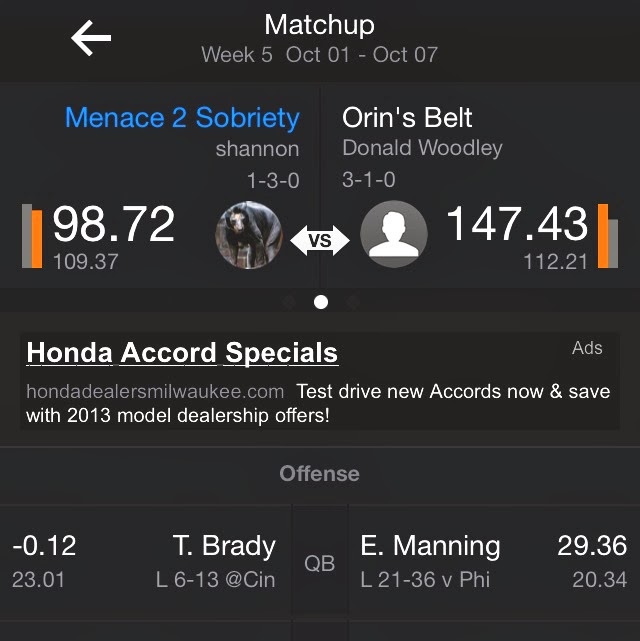This screenshot has width=640, height=641.
Task: Go to the third page indicator dot
Action: 352,302
